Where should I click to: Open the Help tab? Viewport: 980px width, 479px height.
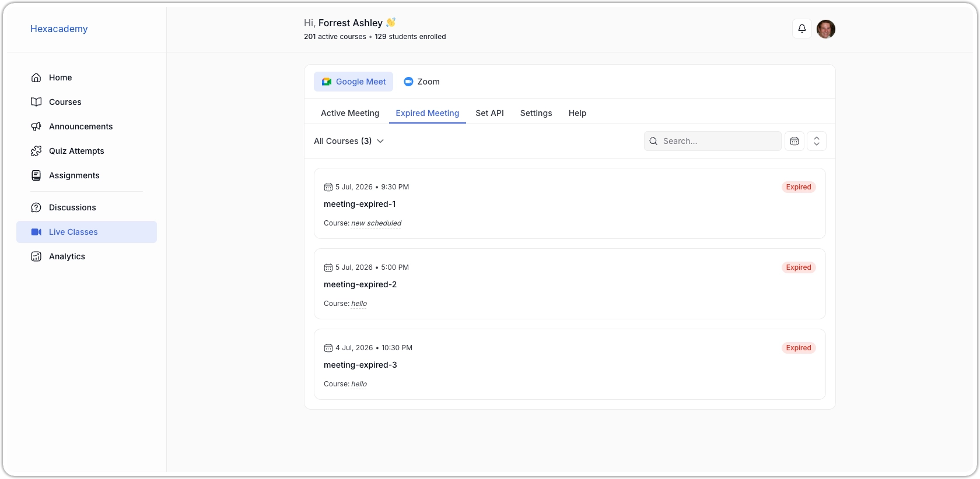[x=577, y=113]
